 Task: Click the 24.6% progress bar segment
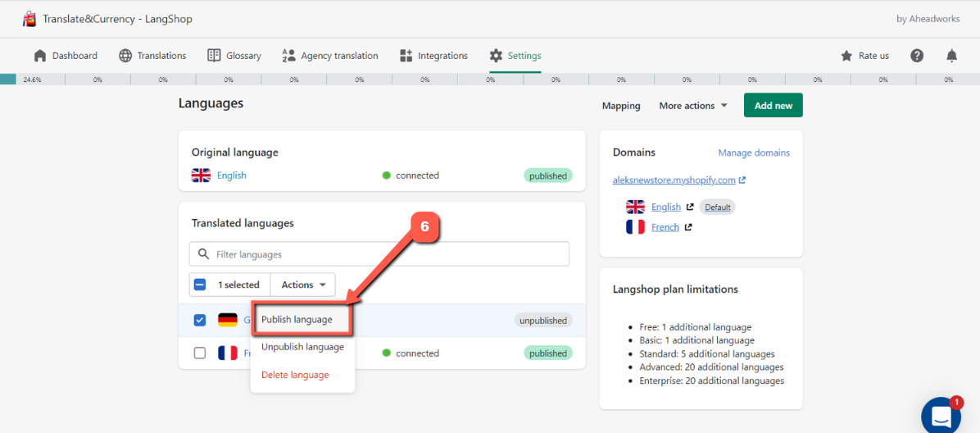click(x=33, y=80)
